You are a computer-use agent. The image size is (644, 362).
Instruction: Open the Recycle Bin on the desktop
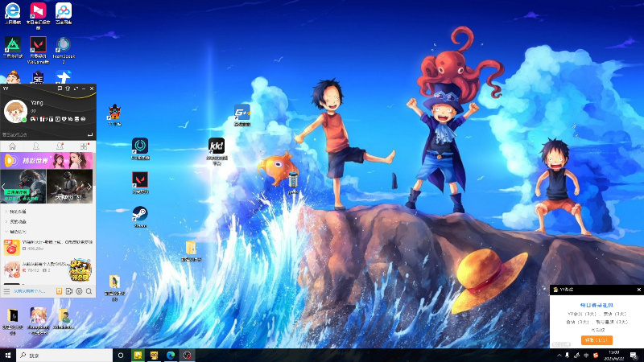(x=293, y=181)
